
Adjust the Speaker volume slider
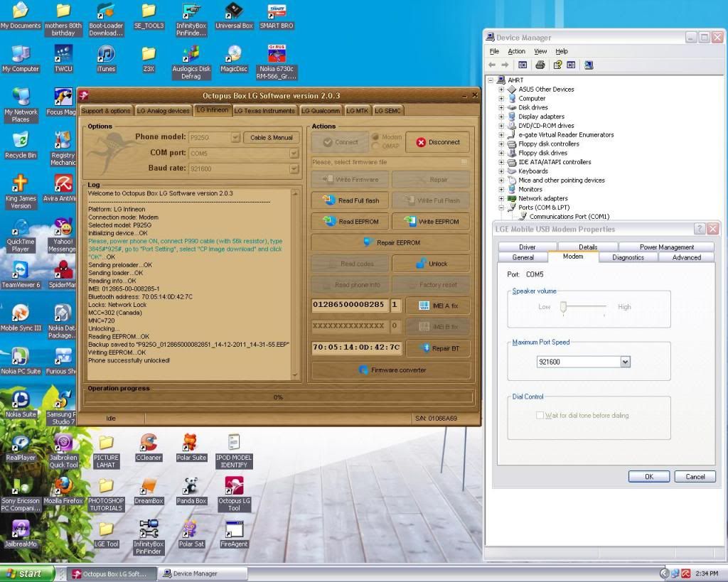click(x=563, y=306)
